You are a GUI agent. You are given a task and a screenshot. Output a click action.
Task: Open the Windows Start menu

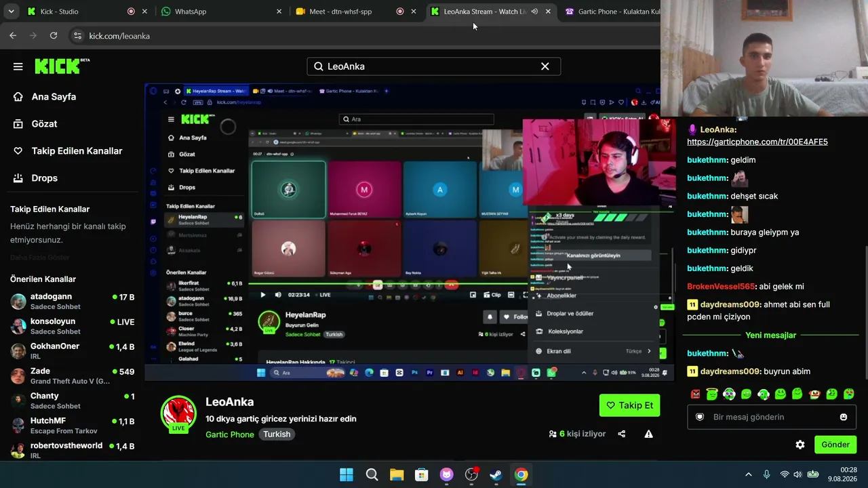coord(347,474)
